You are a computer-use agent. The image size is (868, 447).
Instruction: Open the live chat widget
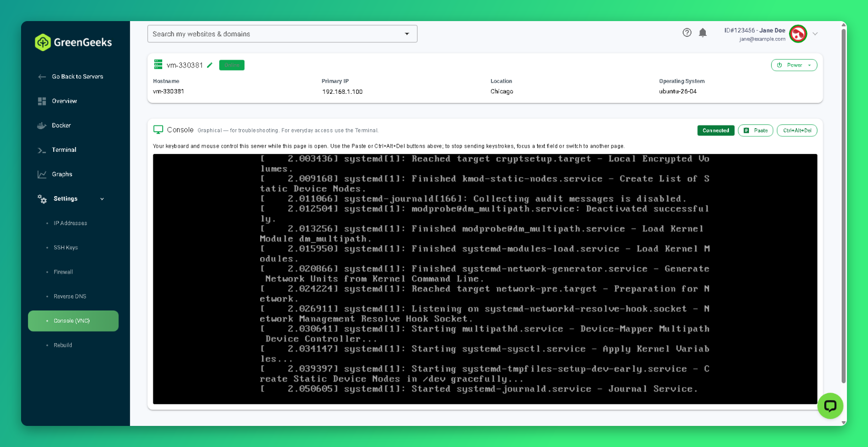tap(830, 406)
